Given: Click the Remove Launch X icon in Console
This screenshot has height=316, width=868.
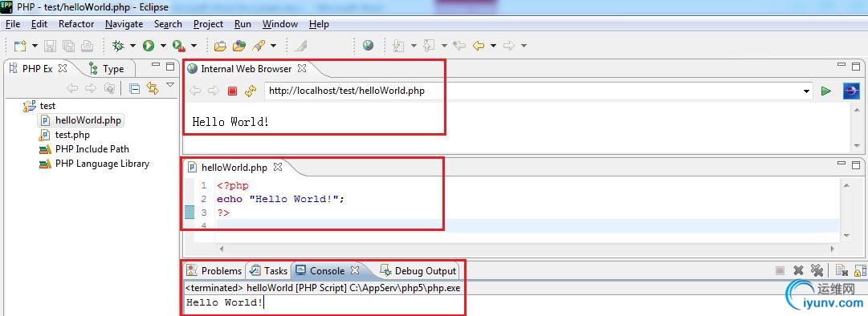Looking at the screenshot, I should (797, 270).
